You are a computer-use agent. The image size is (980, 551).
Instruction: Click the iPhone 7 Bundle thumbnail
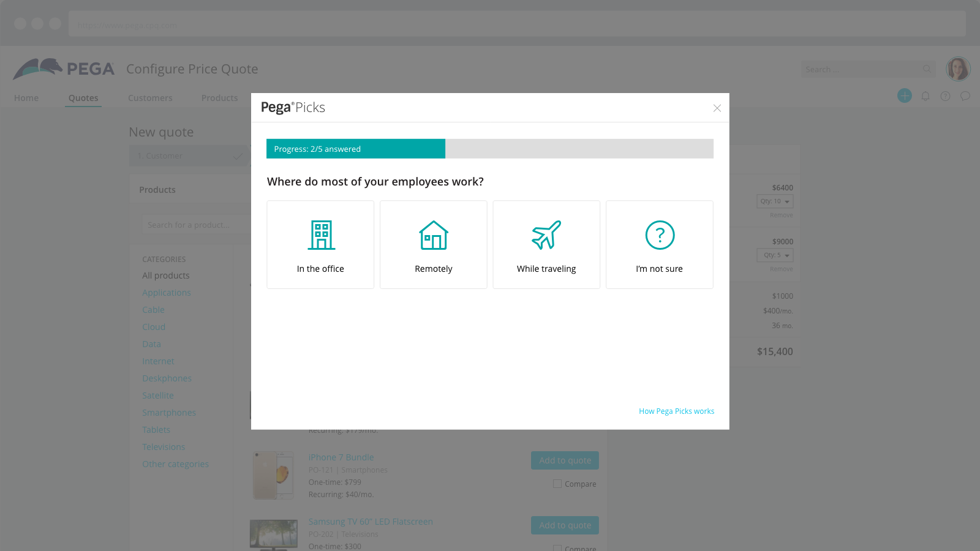[x=274, y=475]
